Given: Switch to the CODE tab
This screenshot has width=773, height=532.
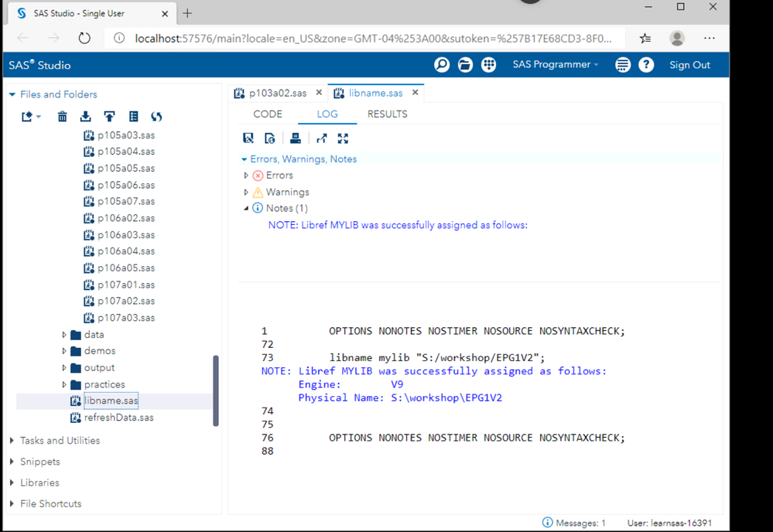Looking at the screenshot, I should pos(268,114).
